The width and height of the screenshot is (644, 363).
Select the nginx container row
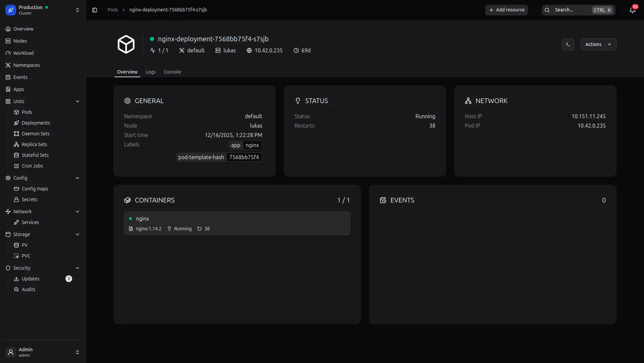[x=237, y=223]
